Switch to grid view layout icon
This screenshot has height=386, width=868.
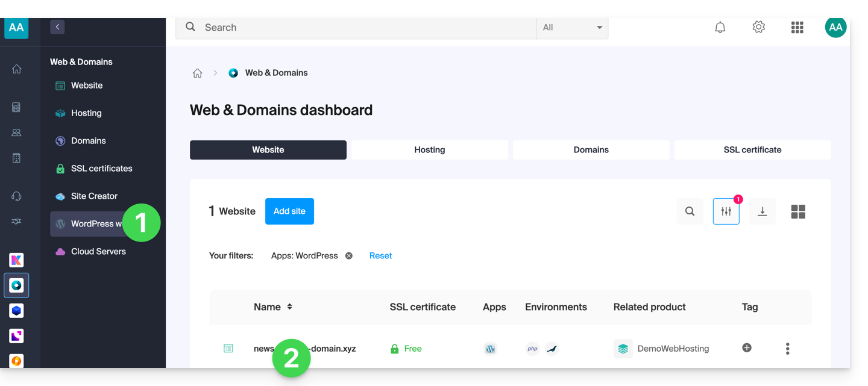[798, 211]
